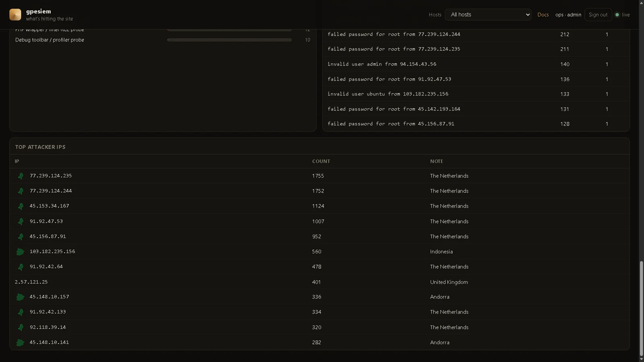This screenshot has width=644, height=362.
Task: Click the count 212 cell
Action: pyautogui.click(x=565, y=35)
